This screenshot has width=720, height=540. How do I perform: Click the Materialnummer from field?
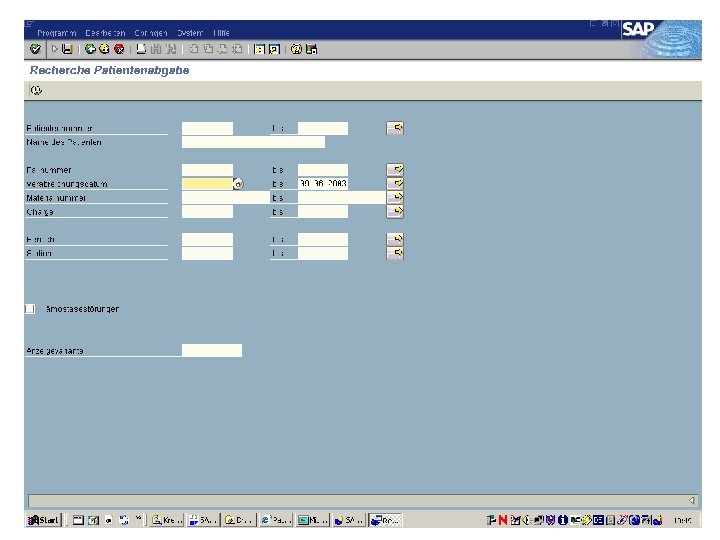225,197
